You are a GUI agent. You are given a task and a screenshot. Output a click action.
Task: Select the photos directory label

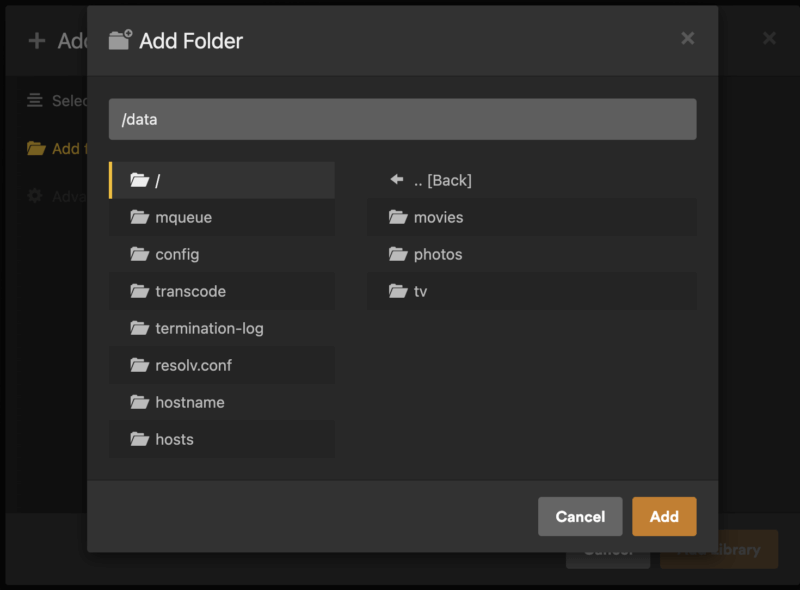click(x=438, y=254)
